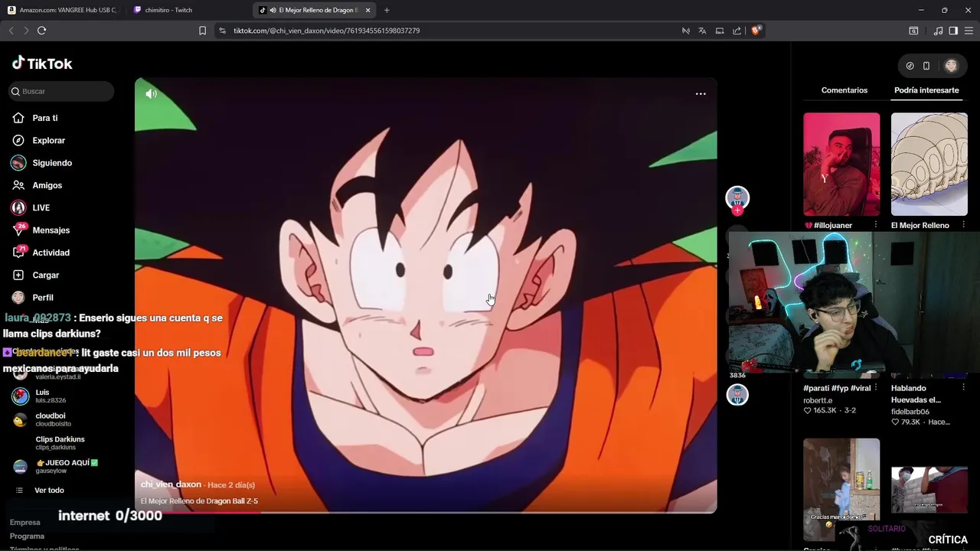Open Gracias mamá video thumbnail
Image resolution: width=980 pixels, height=551 pixels.
(x=841, y=490)
